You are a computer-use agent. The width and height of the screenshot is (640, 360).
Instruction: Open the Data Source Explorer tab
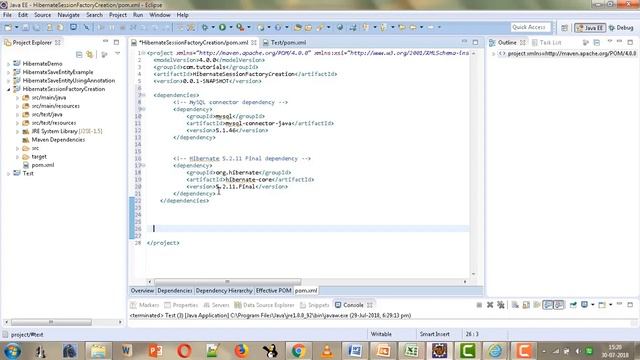tap(264, 305)
